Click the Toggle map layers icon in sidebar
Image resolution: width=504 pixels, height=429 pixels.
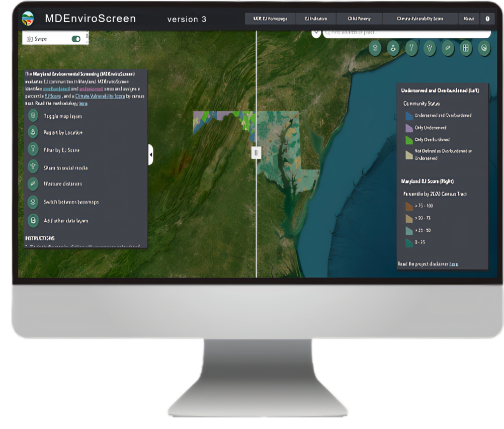pos(33,116)
